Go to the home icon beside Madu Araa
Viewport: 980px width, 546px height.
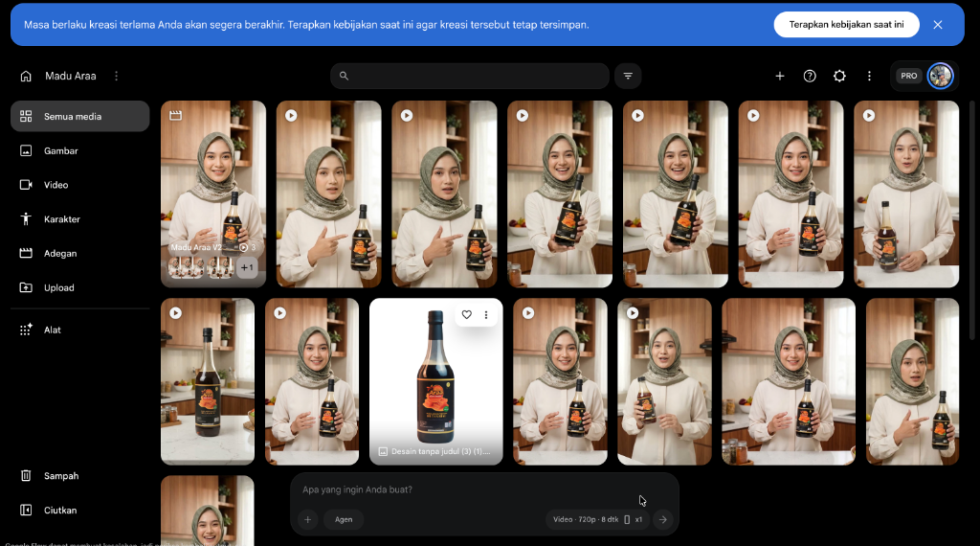pyautogui.click(x=26, y=76)
